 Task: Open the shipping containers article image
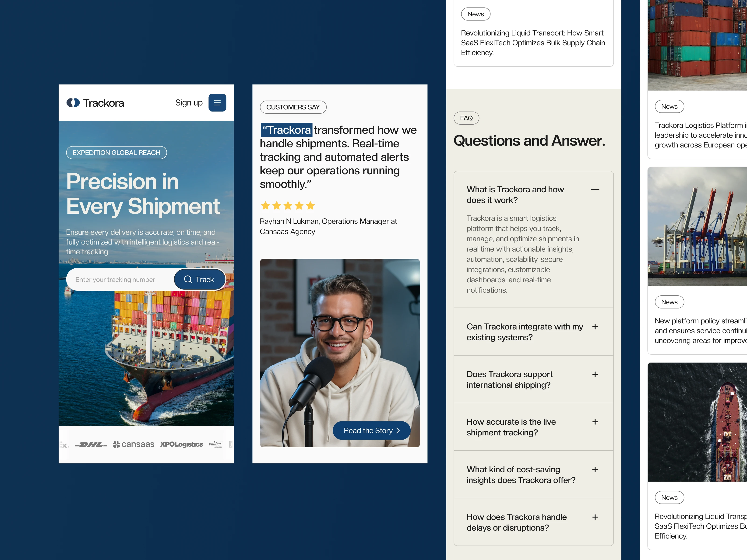tap(697, 45)
